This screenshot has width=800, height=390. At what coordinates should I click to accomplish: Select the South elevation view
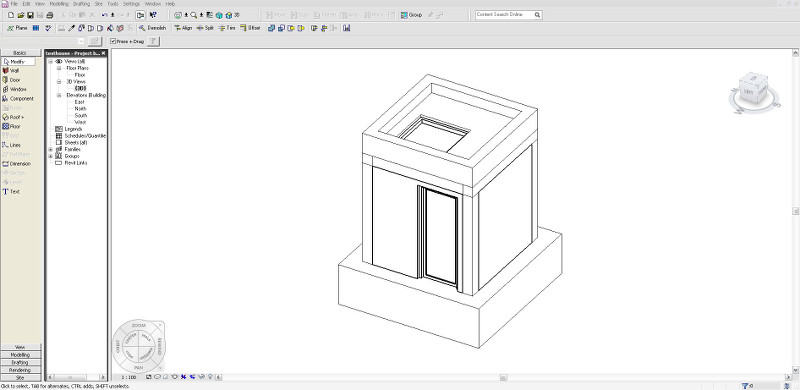click(x=81, y=116)
